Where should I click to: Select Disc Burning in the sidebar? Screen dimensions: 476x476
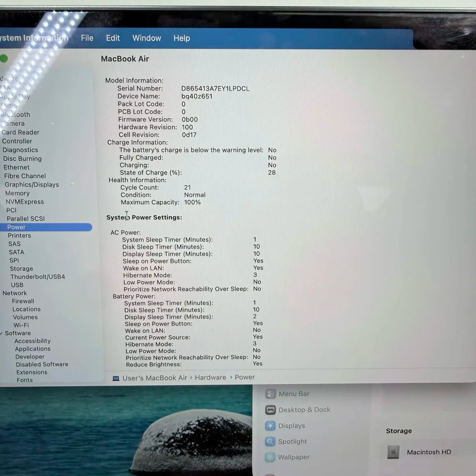point(23,159)
